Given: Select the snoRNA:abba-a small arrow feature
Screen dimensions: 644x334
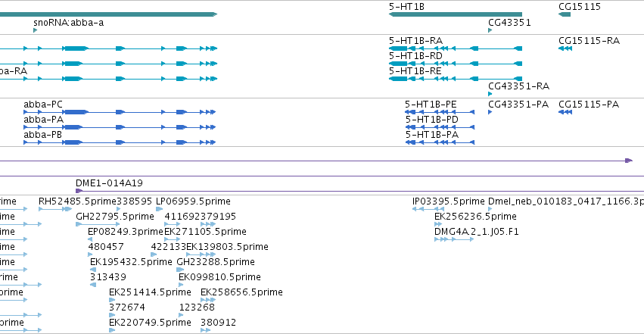Looking at the screenshot, I should (x=36, y=30).
